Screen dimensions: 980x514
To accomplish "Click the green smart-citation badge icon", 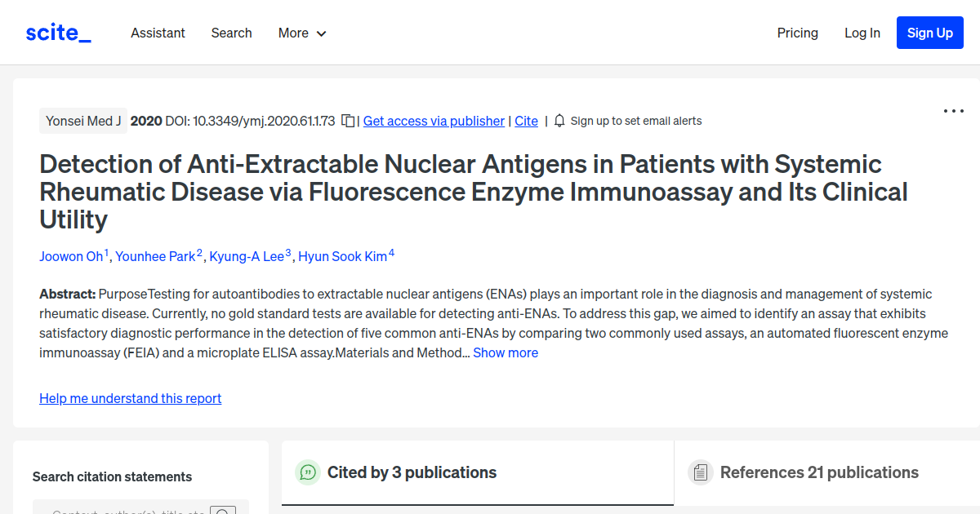I will pos(308,472).
